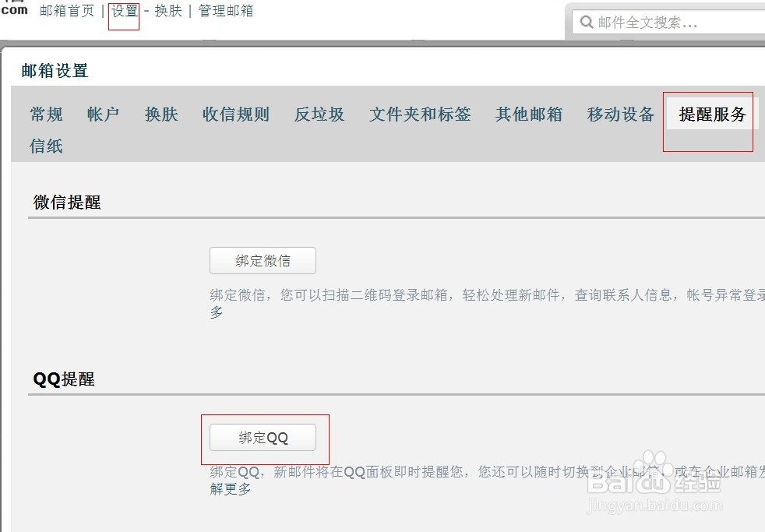Open 邮箱首页 from the top menu

coord(66,11)
